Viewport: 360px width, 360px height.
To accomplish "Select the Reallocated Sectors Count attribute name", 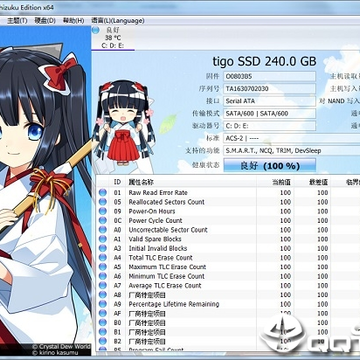I will [x=167, y=202].
